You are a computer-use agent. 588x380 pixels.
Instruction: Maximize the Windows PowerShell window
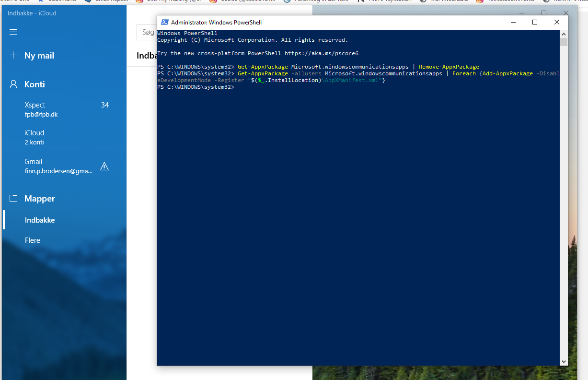pyautogui.click(x=535, y=22)
